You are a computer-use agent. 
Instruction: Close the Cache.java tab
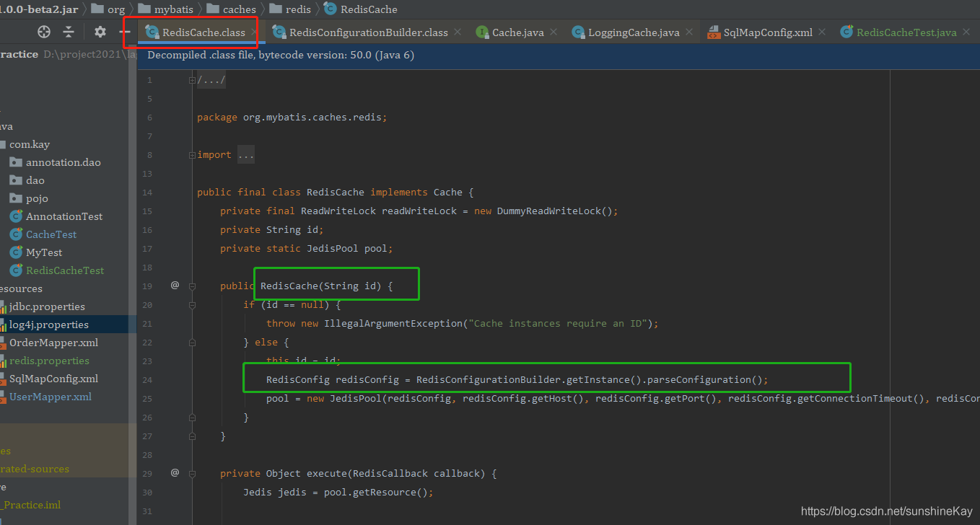tap(553, 32)
